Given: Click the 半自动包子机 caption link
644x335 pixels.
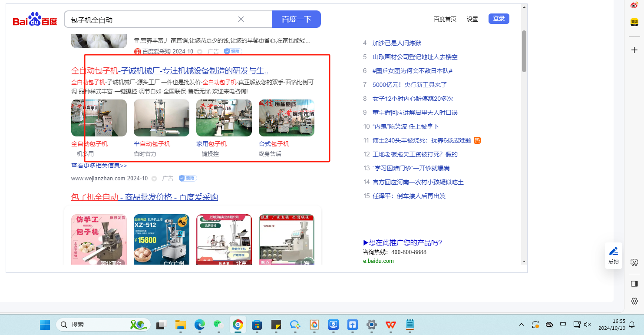Looking at the screenshot, I should (x=152, y=144).
